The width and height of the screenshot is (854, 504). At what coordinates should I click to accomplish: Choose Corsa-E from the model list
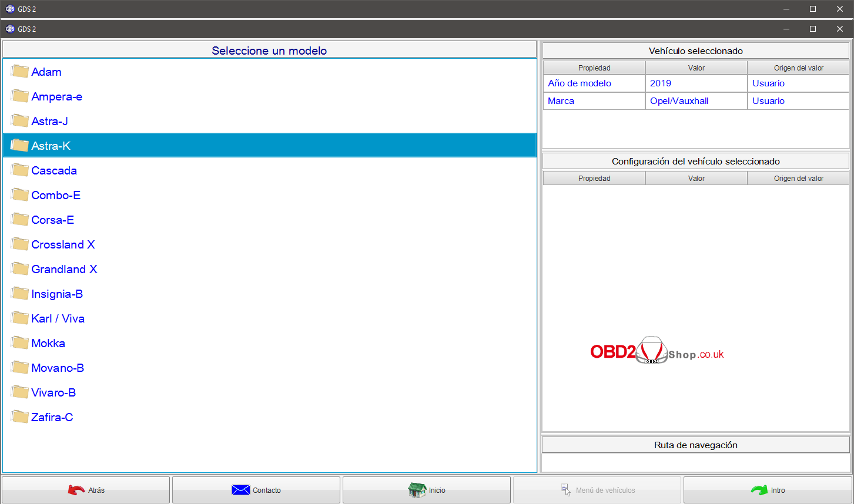pyautogui.click(x=53, y=220)
